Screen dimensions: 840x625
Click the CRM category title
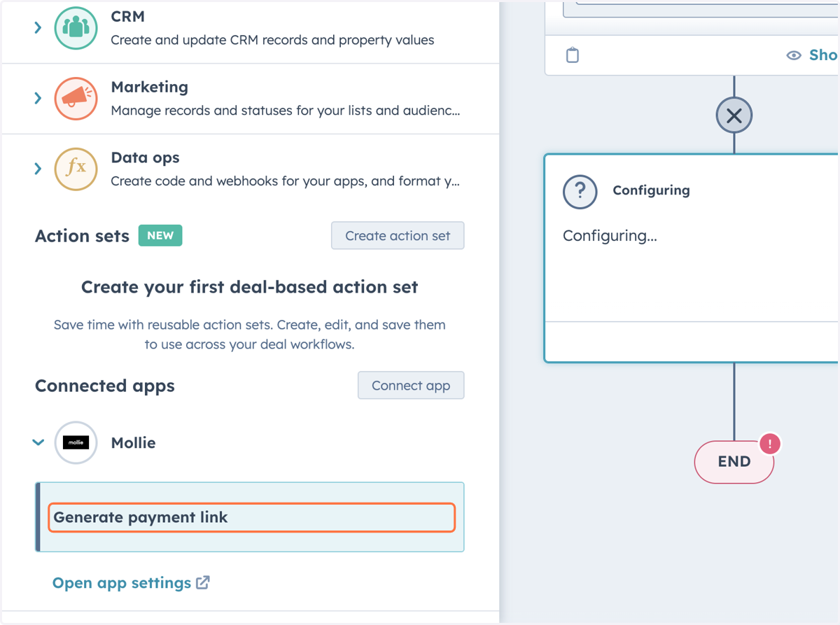pyautogui.click(x=127, y=16)
